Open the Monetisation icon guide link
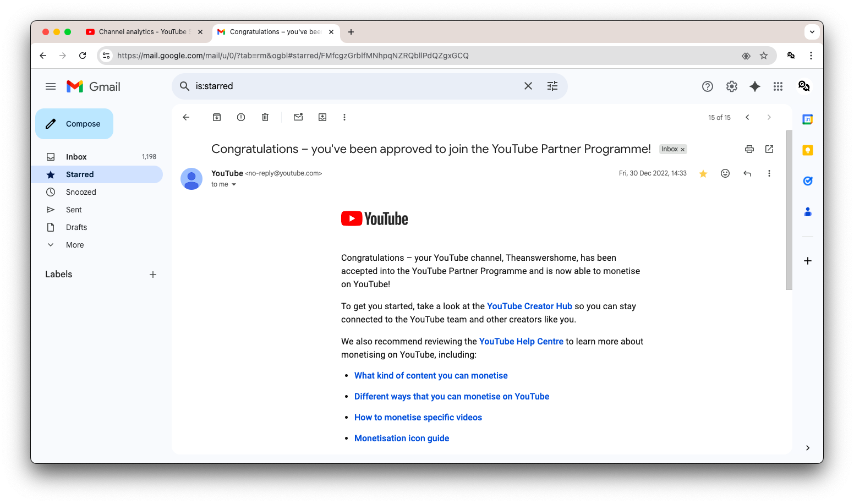The height and width of the screenshot is (504, 854). pos(402,439)
